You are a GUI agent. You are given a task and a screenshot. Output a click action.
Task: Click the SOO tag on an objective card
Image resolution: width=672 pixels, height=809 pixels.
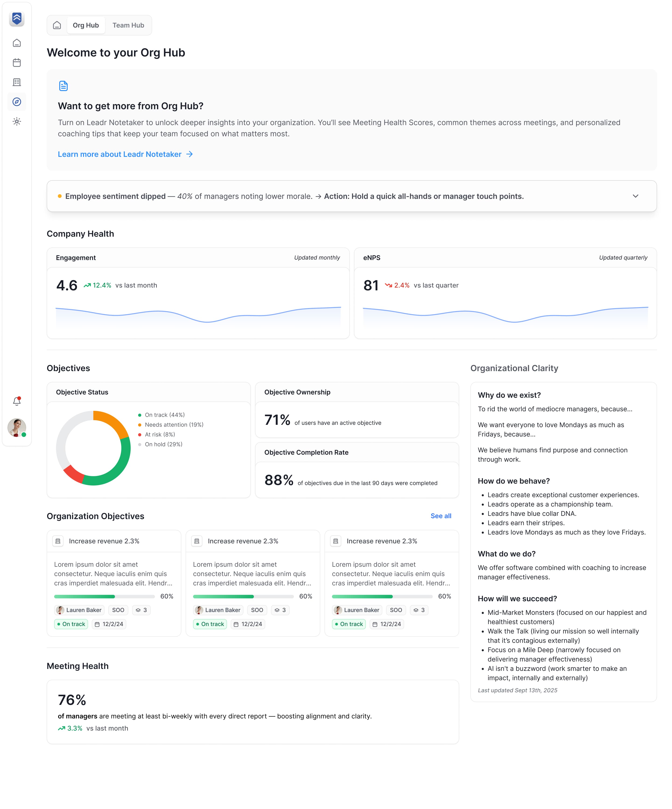(118, 610)
